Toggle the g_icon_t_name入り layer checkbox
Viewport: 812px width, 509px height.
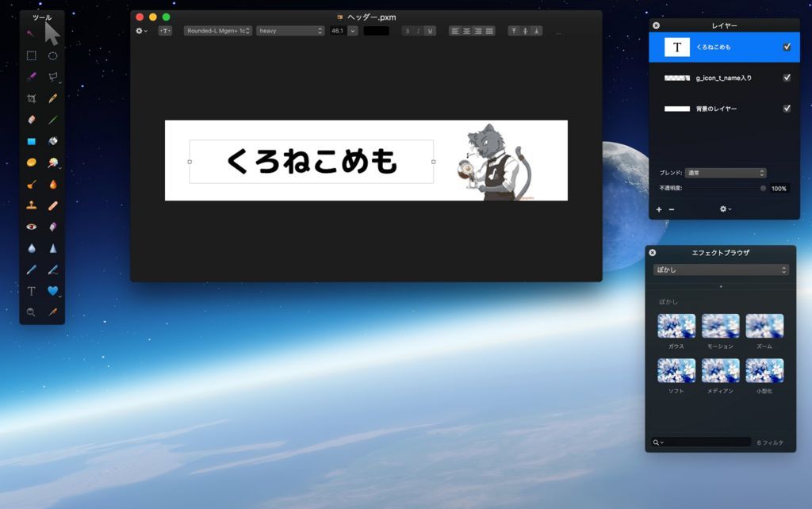click(x=787, y=77)
